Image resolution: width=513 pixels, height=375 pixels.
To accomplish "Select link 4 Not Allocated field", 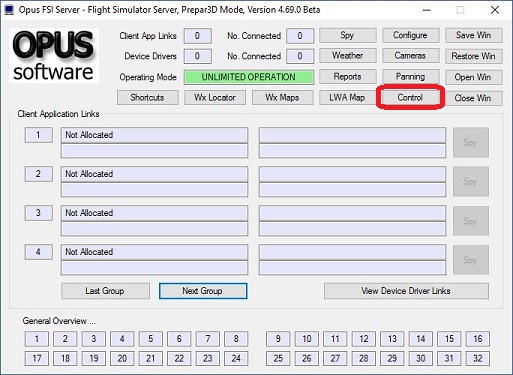I will (154, 252).
